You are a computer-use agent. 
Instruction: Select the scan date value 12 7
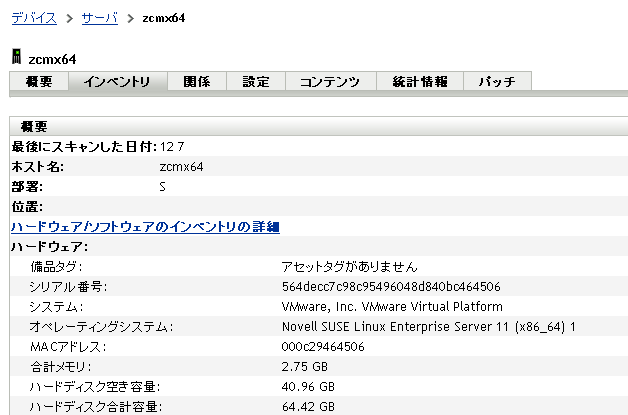[x=172, y=147]
